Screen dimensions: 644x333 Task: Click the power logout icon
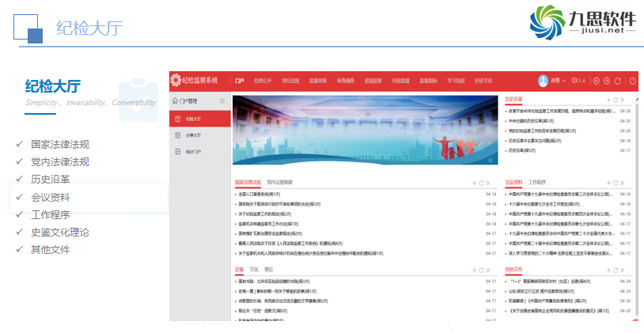click(x=628, y=81)
